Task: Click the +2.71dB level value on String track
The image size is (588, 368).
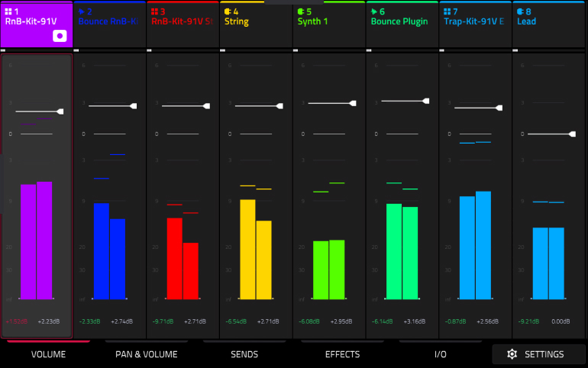Action: tap(268, 321)
